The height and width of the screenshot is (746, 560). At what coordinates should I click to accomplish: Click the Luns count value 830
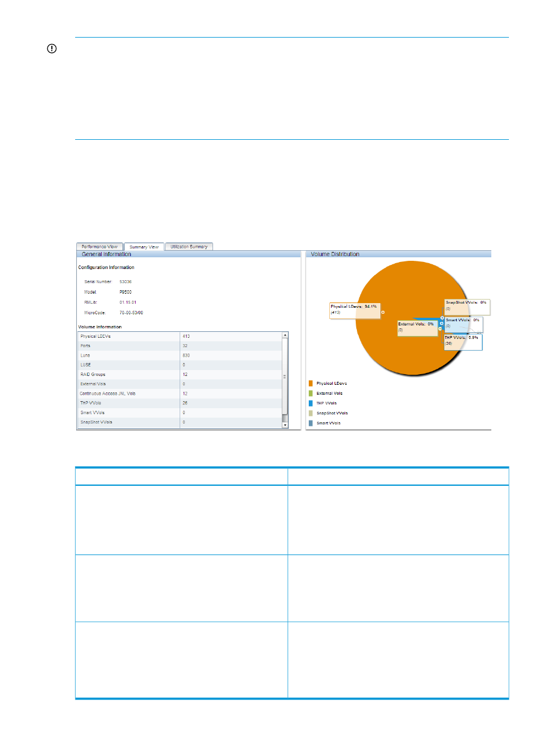click(x=186, y=355)
